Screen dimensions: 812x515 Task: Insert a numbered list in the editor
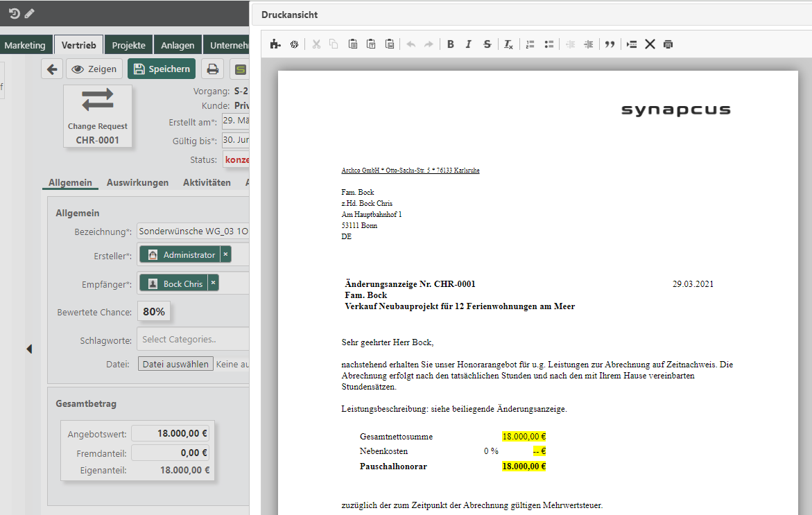tap(530, 44)
